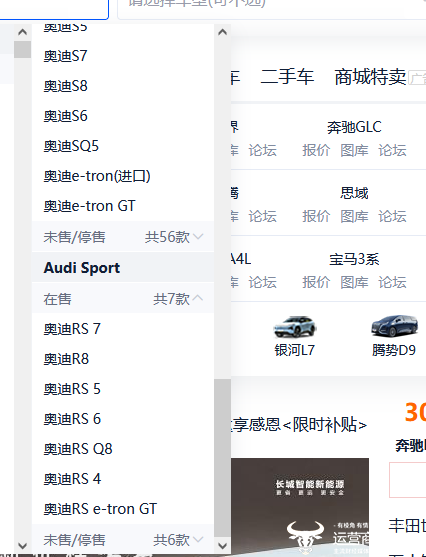Click the car model input field
The image size is (426, 557).
click(271, 9)
